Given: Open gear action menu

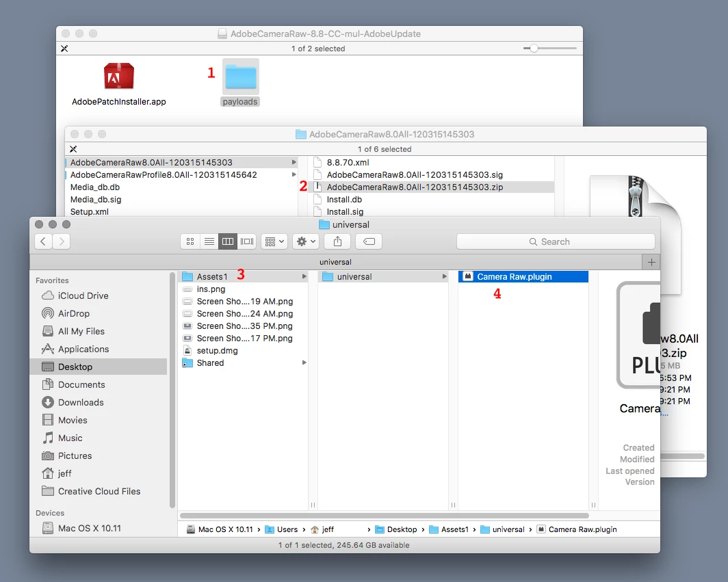Looking at the screenshot, I should pos(305,241).
